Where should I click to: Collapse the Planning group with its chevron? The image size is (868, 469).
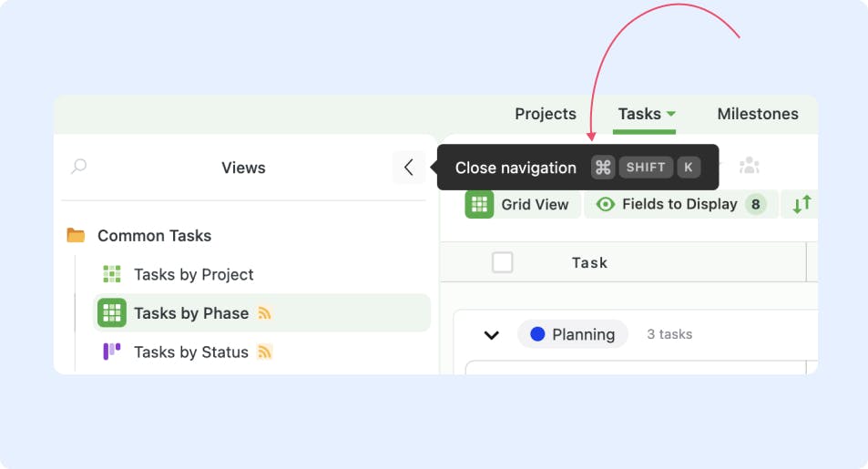(492, 335)
